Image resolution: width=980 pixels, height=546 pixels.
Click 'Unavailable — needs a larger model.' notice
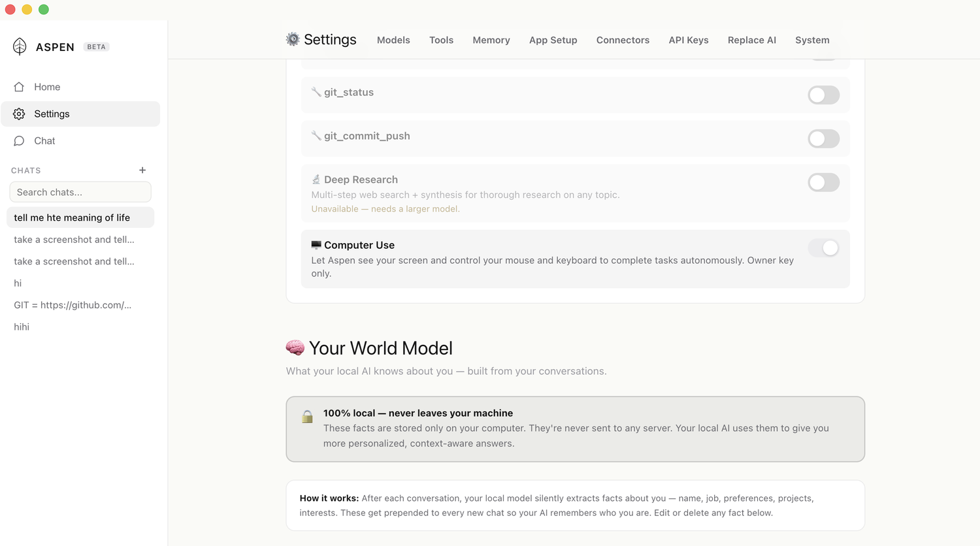(x=385, y=209)
